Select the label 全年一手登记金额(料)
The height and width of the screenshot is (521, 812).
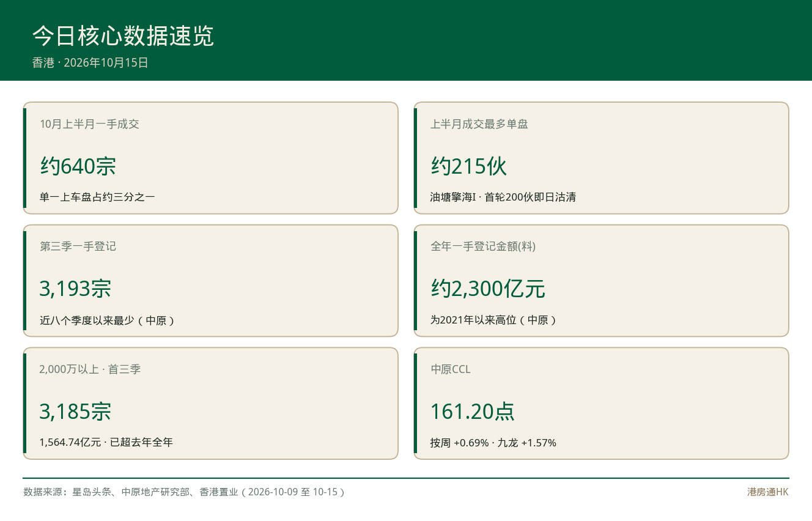pyautogui.click(x=483, y=246)
